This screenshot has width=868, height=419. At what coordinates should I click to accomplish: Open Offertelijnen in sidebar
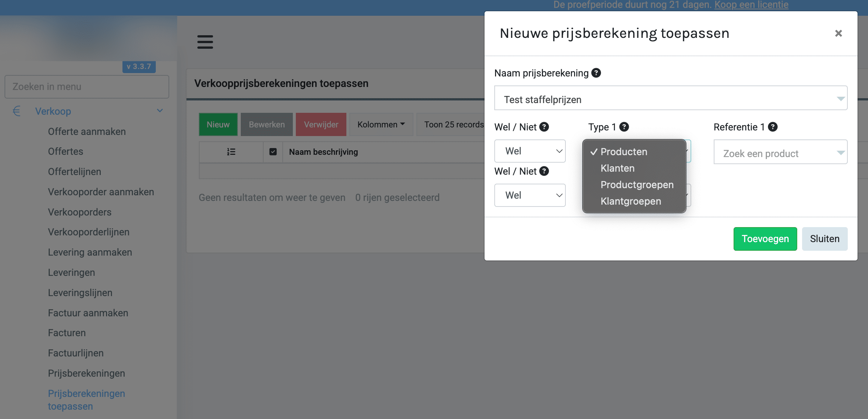click(x=75, y=172)
